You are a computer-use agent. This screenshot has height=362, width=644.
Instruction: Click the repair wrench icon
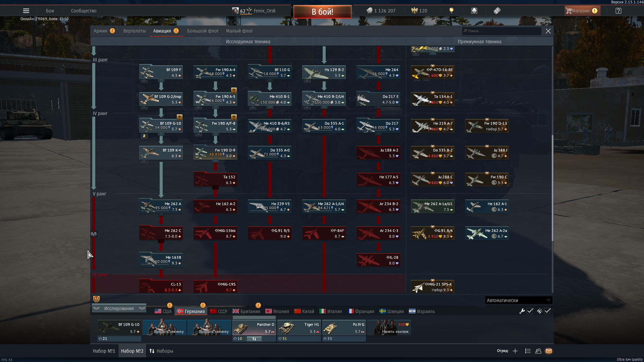point(522,311)
